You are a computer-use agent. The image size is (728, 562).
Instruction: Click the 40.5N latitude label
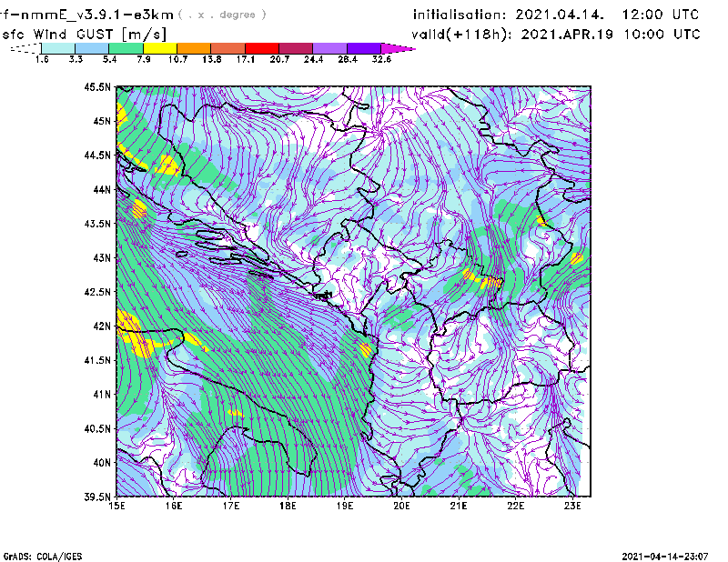(97, 429)
